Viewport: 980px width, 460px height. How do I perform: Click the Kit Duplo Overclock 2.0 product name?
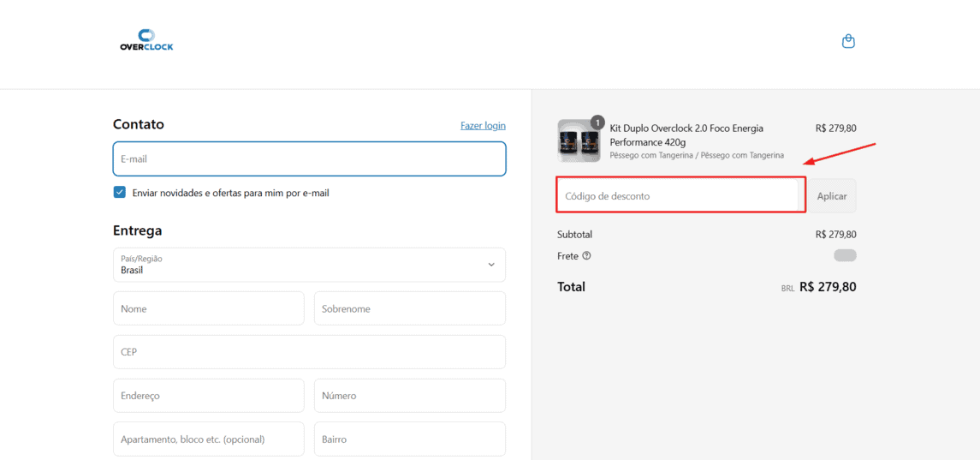687,134
